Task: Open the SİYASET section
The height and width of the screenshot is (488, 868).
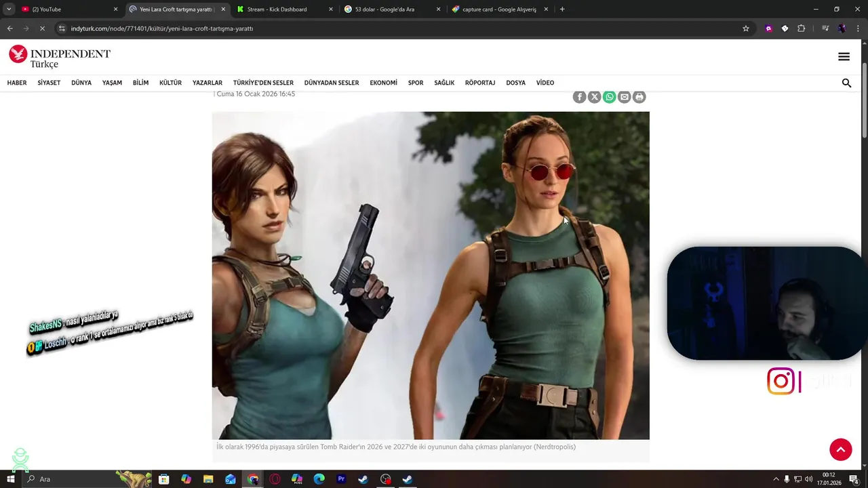Action: click(49, 83)
